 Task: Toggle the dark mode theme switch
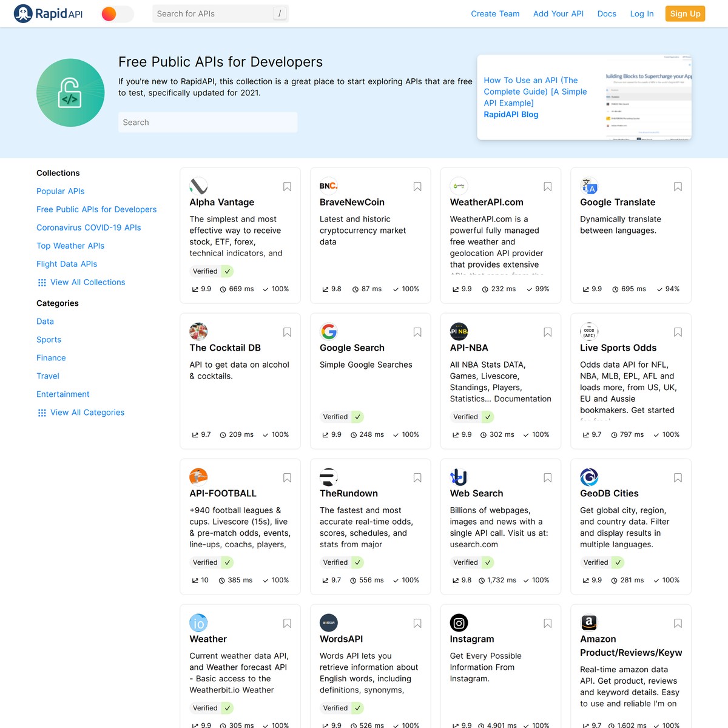tap(117, 13)
